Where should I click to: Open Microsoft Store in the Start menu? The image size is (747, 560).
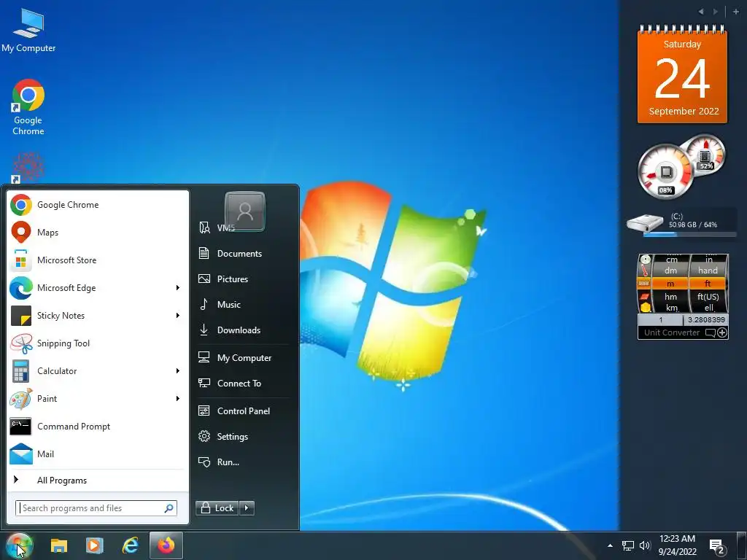click(x=98, y=260)
